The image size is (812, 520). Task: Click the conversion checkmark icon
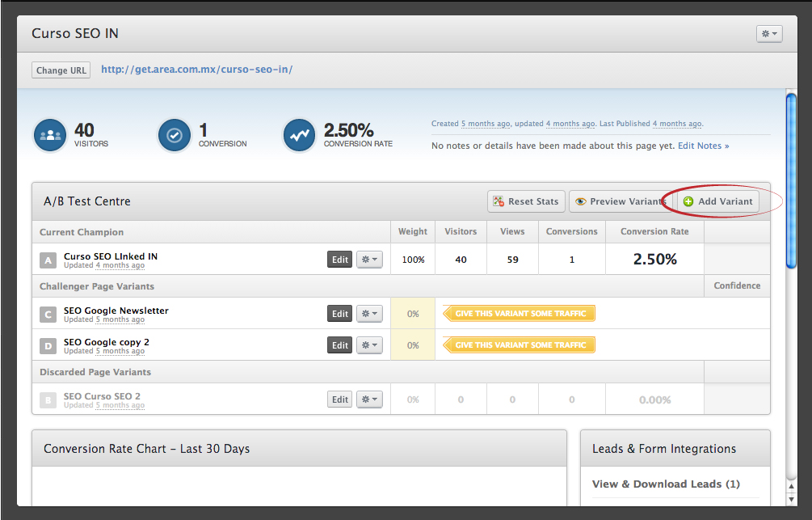(175, 135)
